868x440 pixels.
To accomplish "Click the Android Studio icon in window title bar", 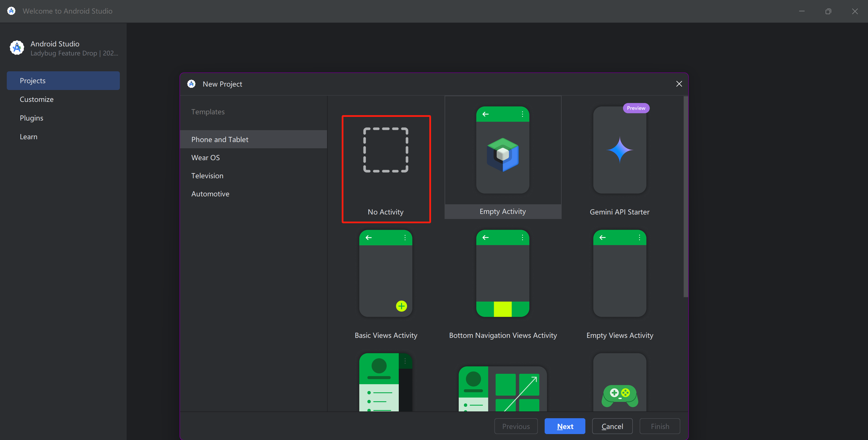I will [x=11, y=11].
